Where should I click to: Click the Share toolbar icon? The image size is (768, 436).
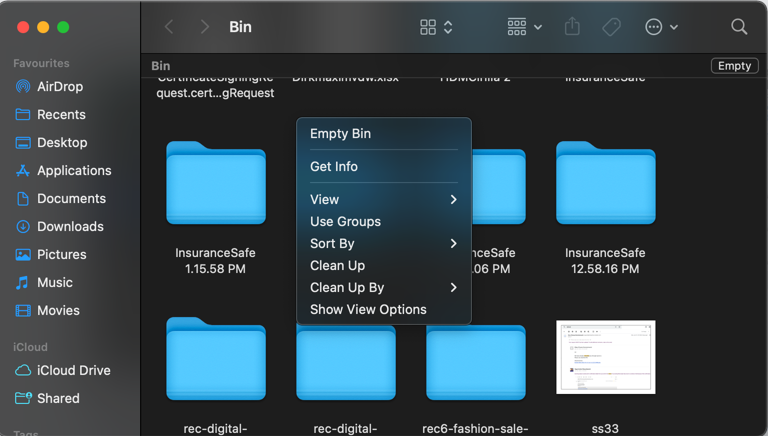click(x=572, y=26)
